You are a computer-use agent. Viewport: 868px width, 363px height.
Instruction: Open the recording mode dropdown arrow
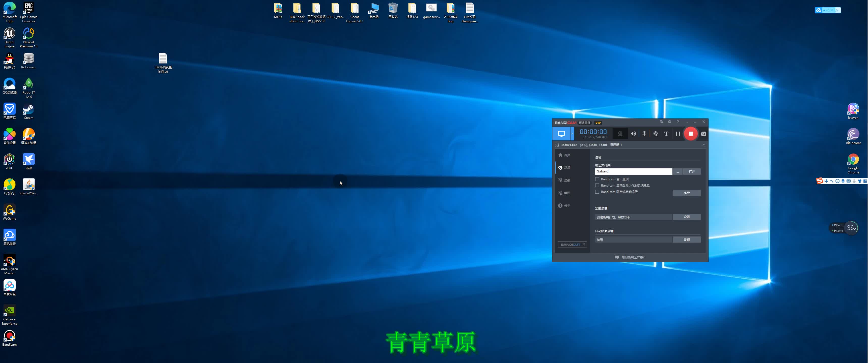pos(572,134)
